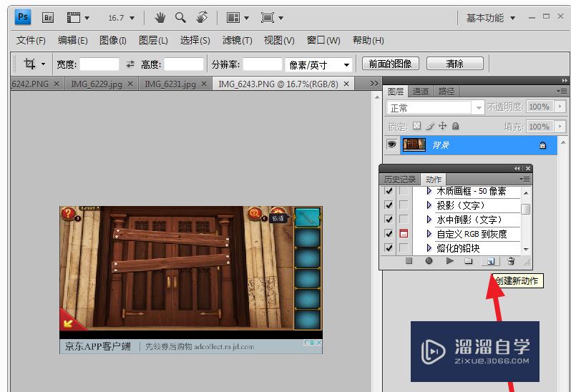Open the Arrange Documents layout icon
This screenshot has width=571, height=392.
tap(233, 17)
